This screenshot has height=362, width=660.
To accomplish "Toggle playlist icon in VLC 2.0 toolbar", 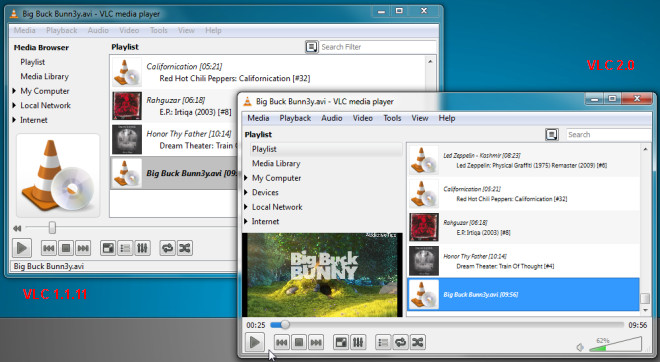I will tap(383, 343).
